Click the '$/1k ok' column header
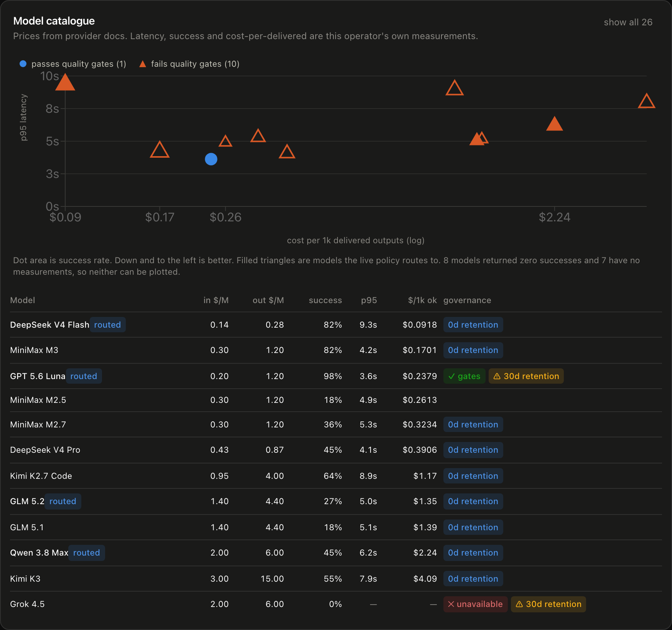Viewport: 672px width, 630px height. coord(422,300)
